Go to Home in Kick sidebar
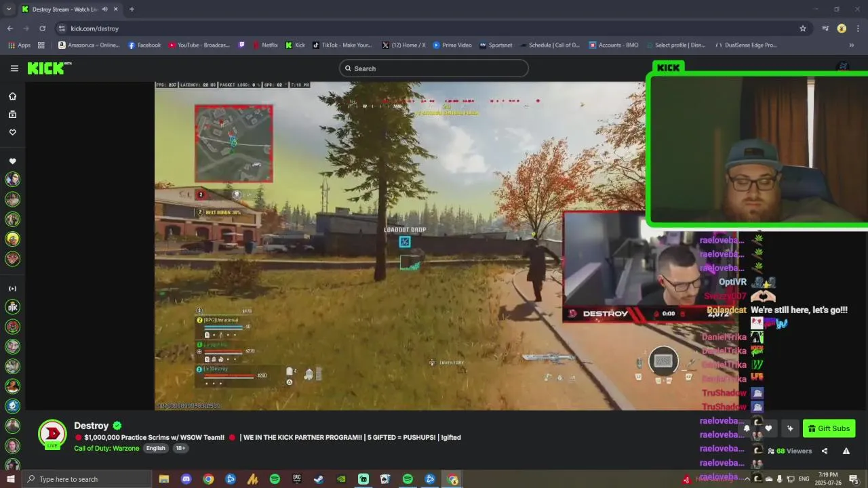 coord(12,96)
